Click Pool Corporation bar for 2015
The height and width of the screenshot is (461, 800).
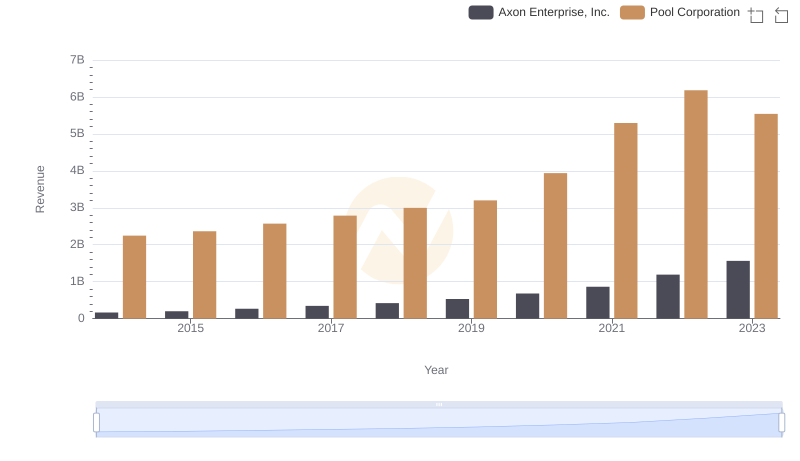point(205,275)
